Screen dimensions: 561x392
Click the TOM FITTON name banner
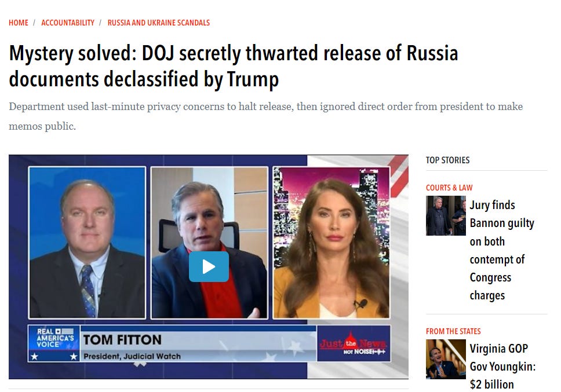coord(122,339)
